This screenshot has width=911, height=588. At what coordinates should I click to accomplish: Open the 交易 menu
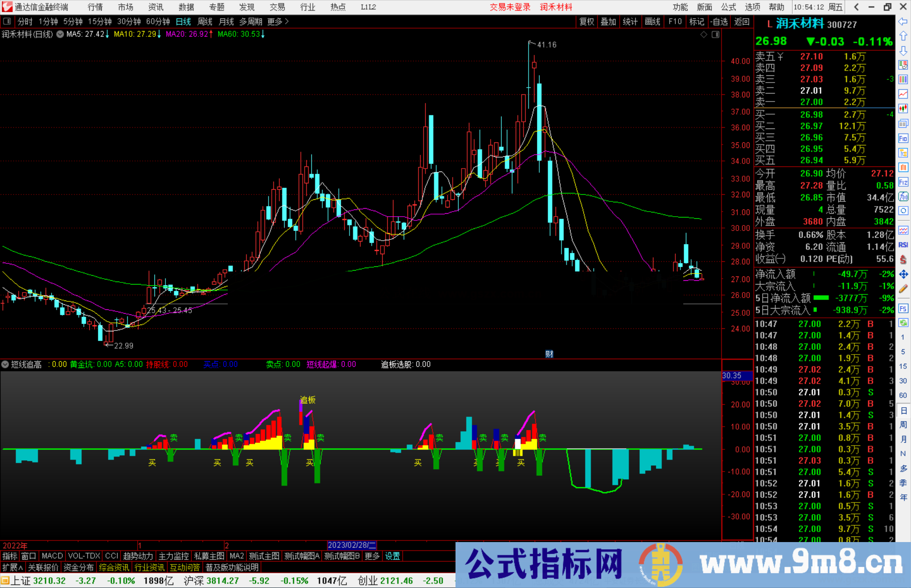click(x=277, y=7)
